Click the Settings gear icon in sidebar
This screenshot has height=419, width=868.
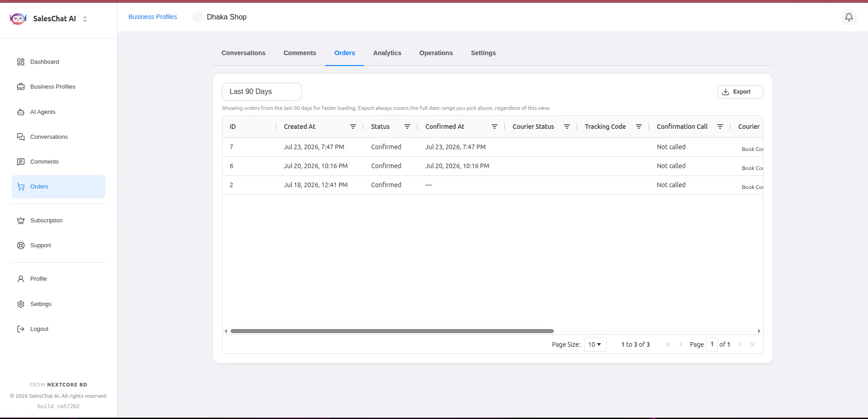click(x=21, y=304)
